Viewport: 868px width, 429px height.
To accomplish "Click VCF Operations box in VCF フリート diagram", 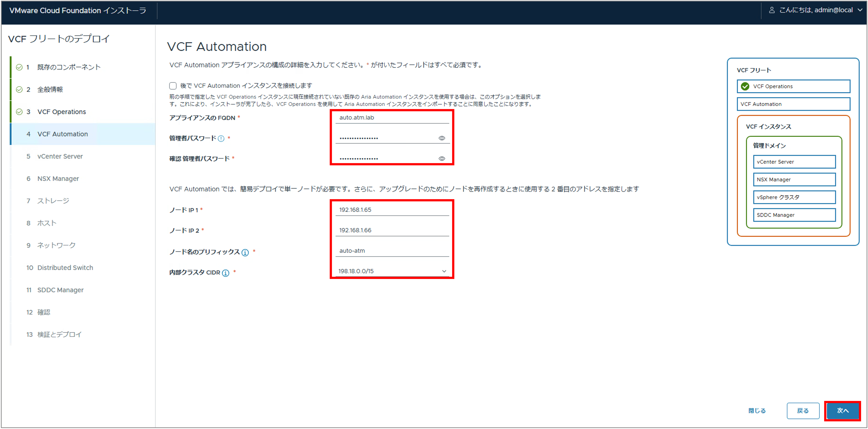I will [x=793, y=87].
